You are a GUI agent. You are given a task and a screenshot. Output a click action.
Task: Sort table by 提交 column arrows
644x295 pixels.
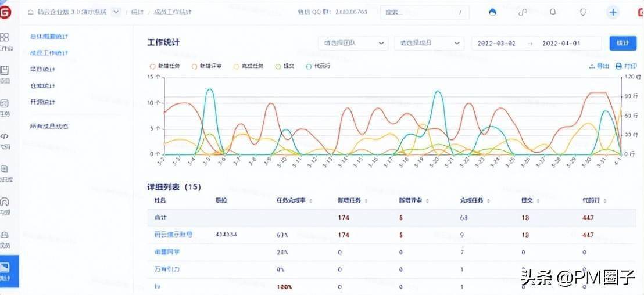[538, 201]
